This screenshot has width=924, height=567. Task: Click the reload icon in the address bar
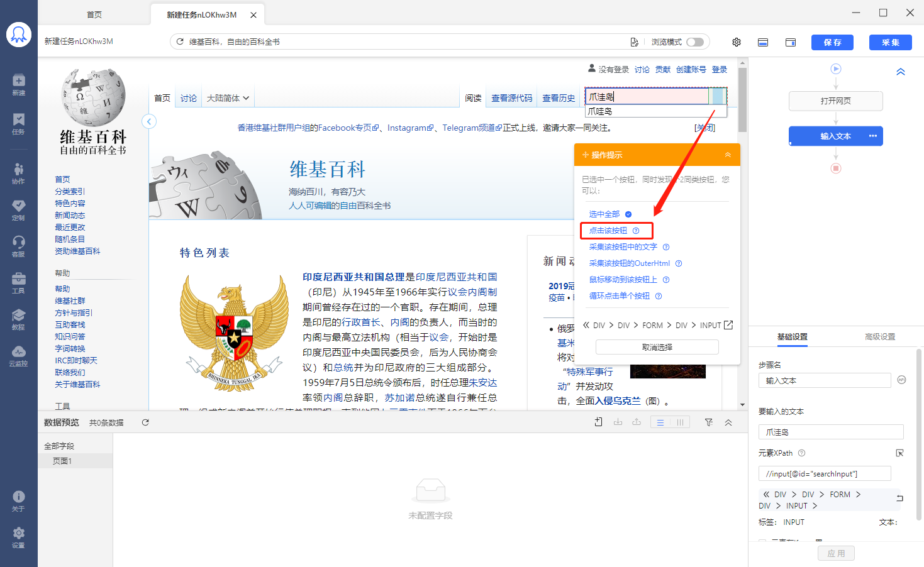tap(180, 41)
